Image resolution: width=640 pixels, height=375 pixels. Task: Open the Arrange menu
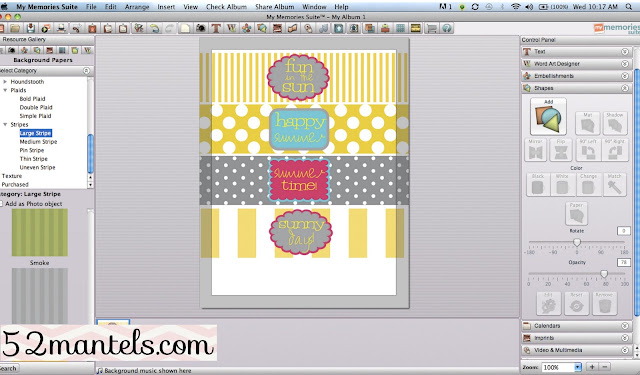pyautogui.click(x=137, y=7)
